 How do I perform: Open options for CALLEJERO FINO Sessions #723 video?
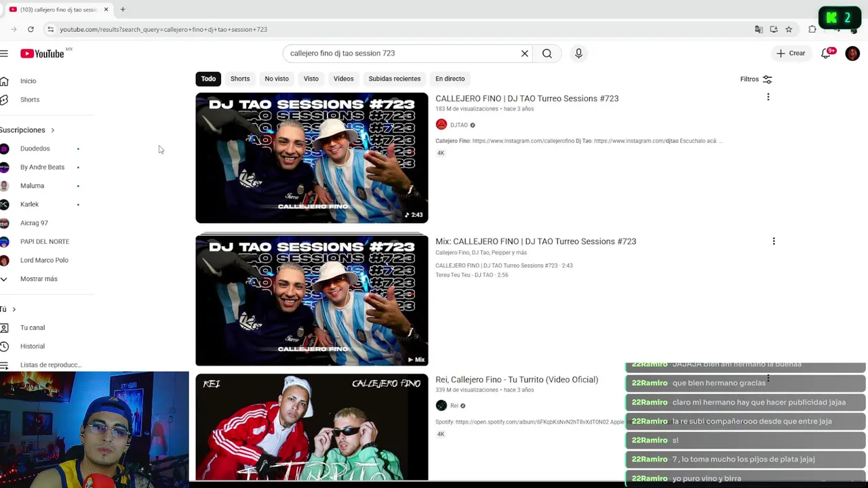click(768, 98)
